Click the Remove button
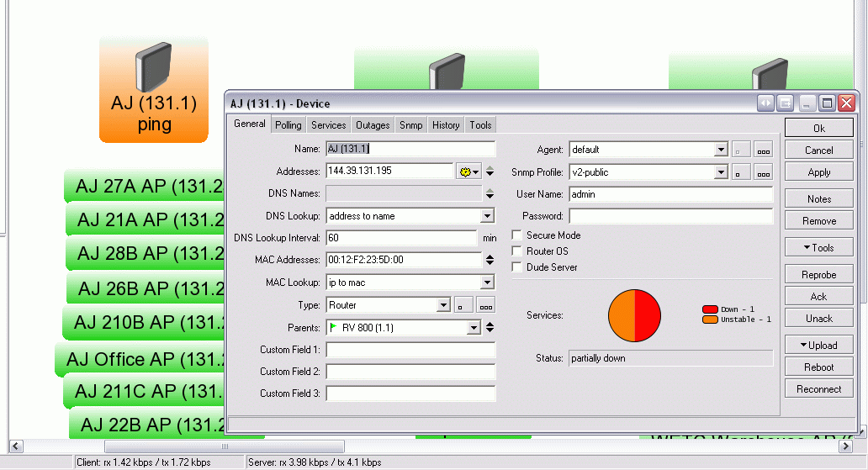The height and width of the screenshot is (470, 868). click(x=818, y=221)
